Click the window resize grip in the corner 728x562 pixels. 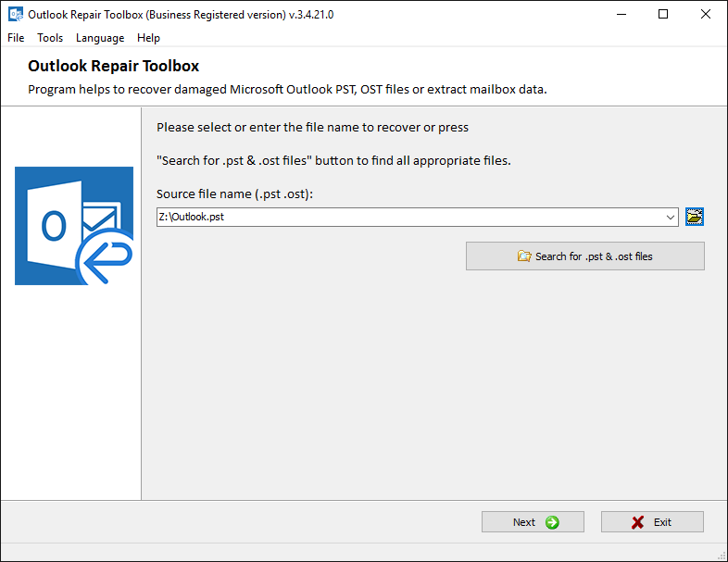(x=722, y=556)
